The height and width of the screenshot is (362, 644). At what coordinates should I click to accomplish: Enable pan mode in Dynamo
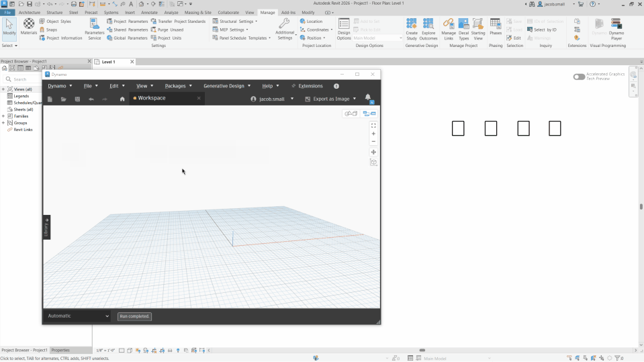click(x=373, y=152)
